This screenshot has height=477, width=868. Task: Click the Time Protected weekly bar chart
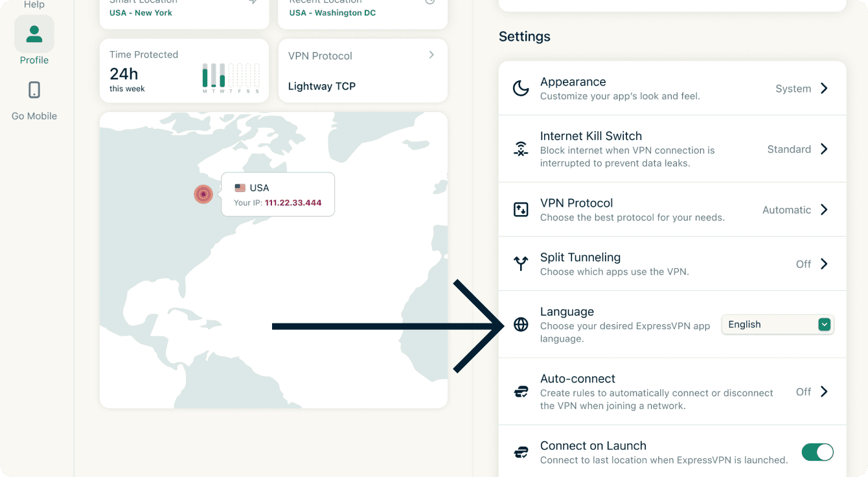[x=231, y=78]
